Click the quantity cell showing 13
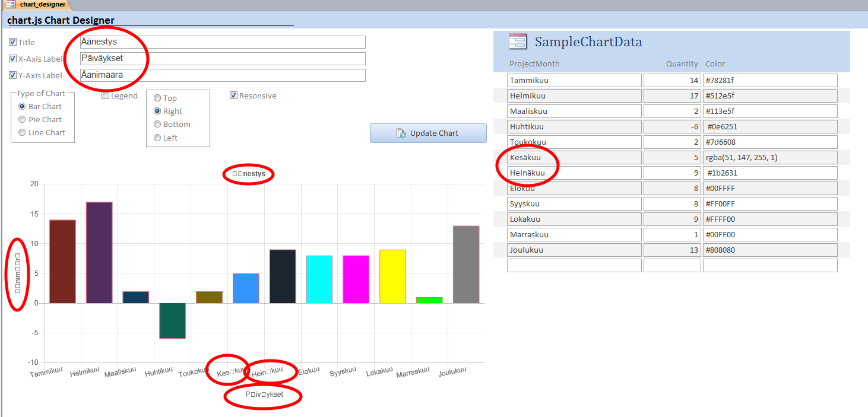868x417 pixels. coord(672,250)
